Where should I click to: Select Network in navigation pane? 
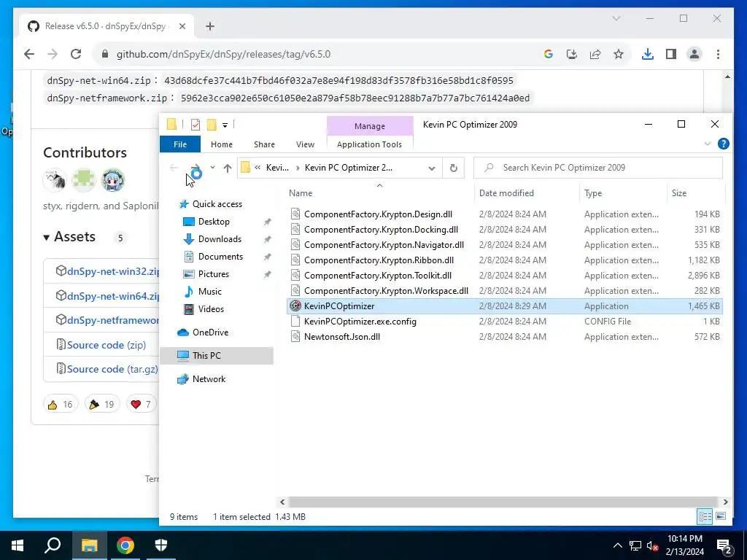(209, 379)
